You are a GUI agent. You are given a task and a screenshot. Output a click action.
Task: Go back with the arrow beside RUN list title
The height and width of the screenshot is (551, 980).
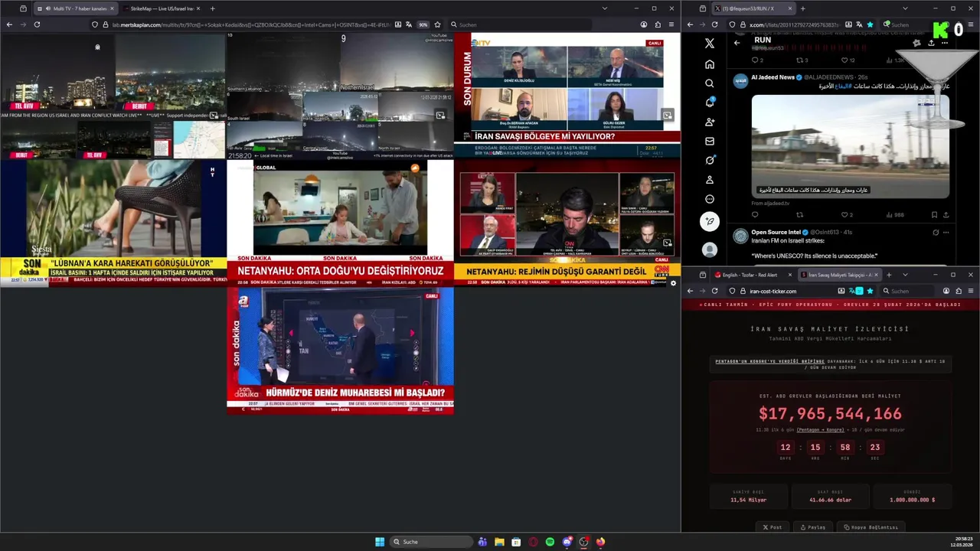point(737,43)
